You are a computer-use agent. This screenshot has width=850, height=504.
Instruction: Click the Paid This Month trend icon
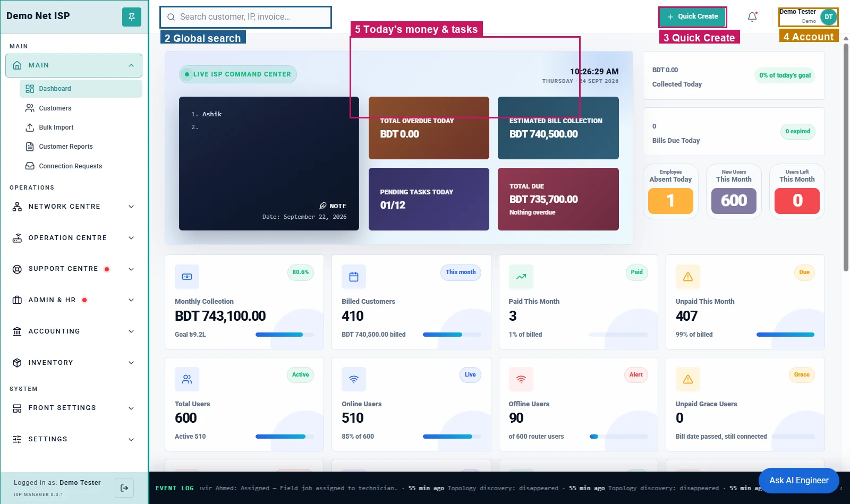point(521,277)
